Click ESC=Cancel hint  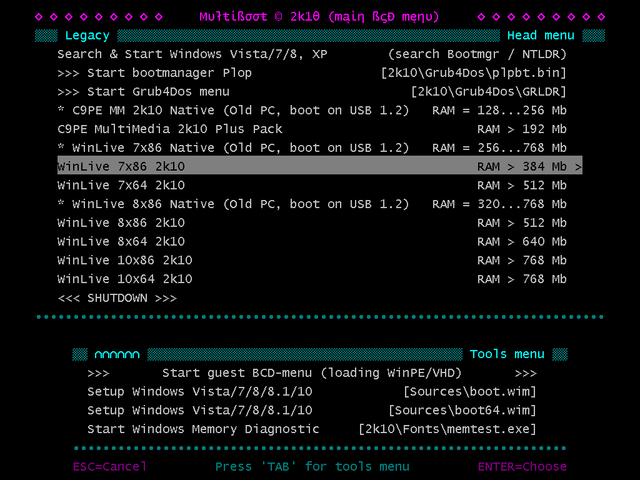coord(110,467)
